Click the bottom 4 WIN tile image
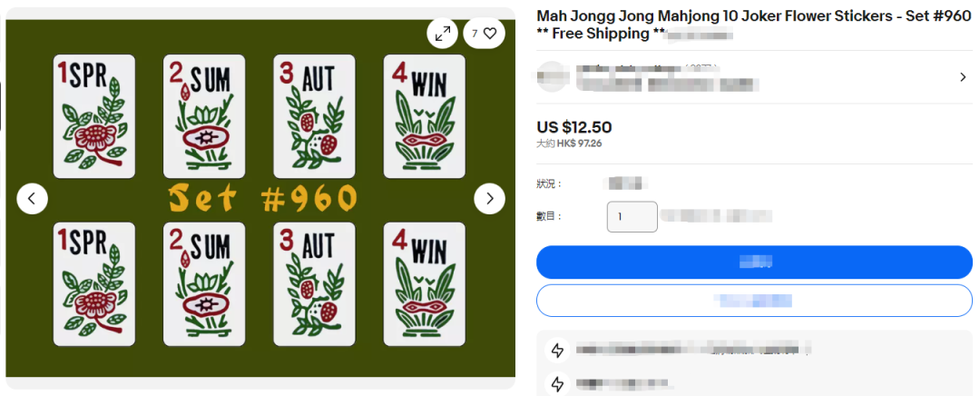980x396 pixels. [x=425, y=284]
